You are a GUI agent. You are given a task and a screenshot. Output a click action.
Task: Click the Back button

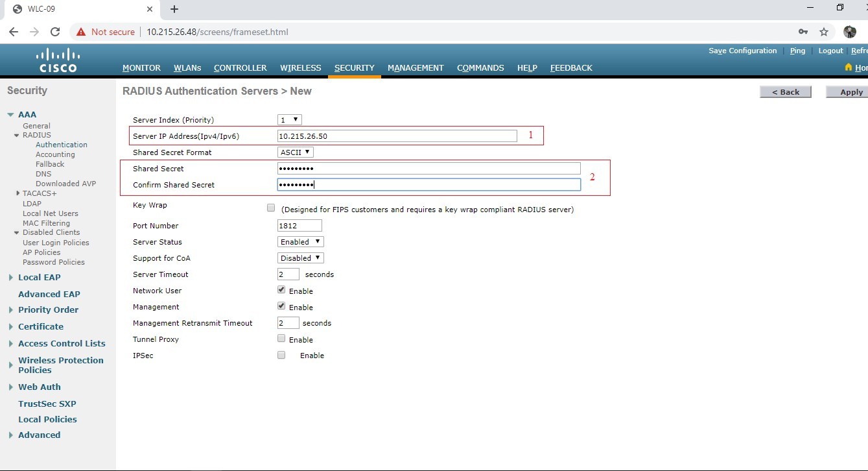[x=786, y=92]
